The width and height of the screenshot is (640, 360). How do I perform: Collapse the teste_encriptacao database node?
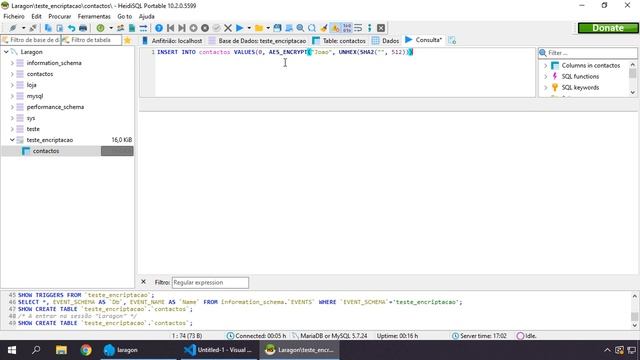pyautogui.click(x=12, y=140)
